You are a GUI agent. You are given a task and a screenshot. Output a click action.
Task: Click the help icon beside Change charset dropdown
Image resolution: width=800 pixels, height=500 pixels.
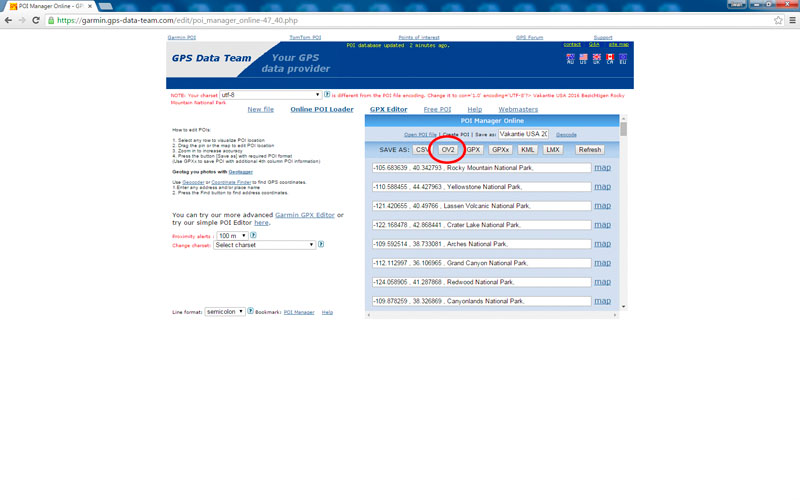coord(322,244)
